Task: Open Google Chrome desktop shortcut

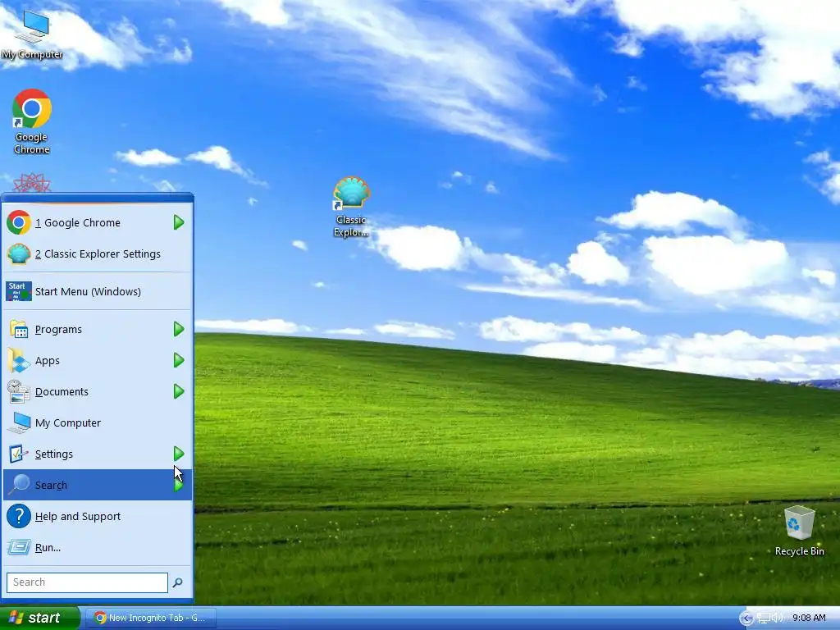Action: [x=32, y=122]
